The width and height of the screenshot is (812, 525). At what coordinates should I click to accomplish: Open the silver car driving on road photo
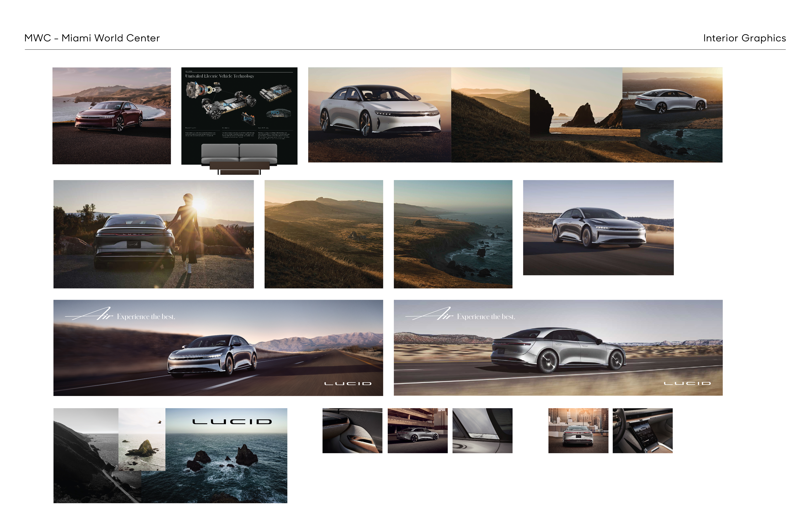[598, 228]
